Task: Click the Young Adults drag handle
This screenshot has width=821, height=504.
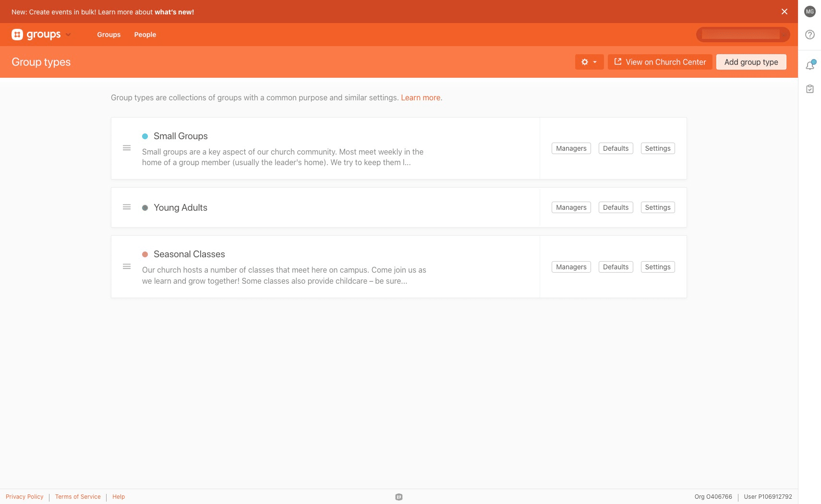Action: tap(127, 207)
